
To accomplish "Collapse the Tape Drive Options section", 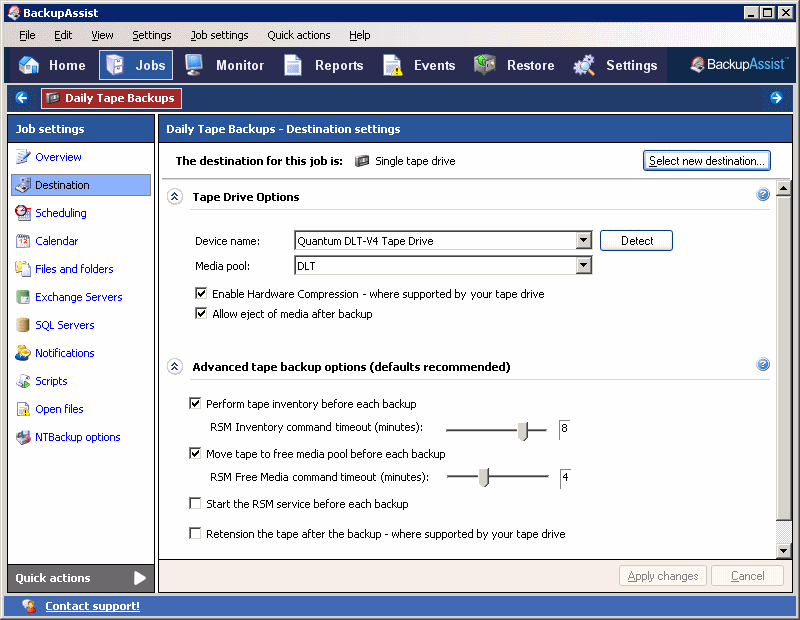I will tap(175, 196).
